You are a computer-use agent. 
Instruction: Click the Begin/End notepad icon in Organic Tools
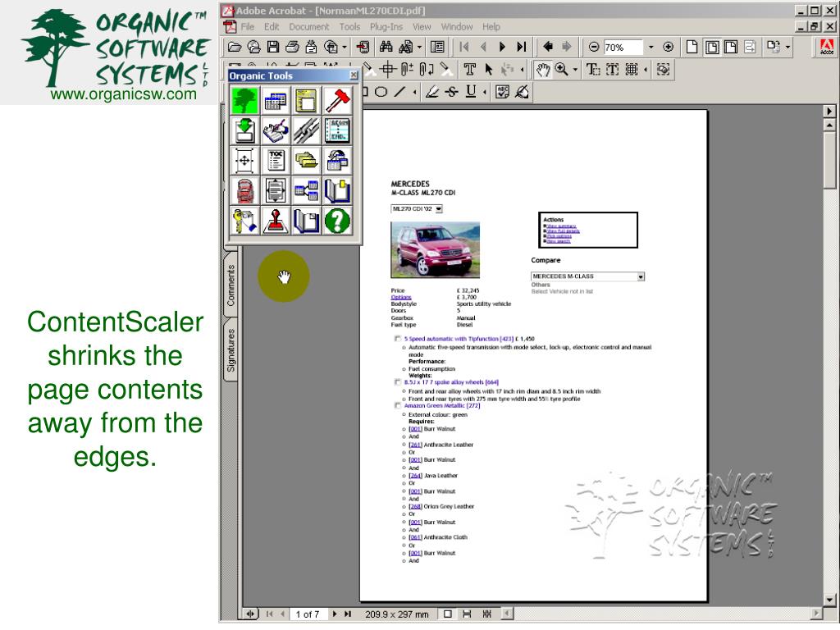(337, 130)
